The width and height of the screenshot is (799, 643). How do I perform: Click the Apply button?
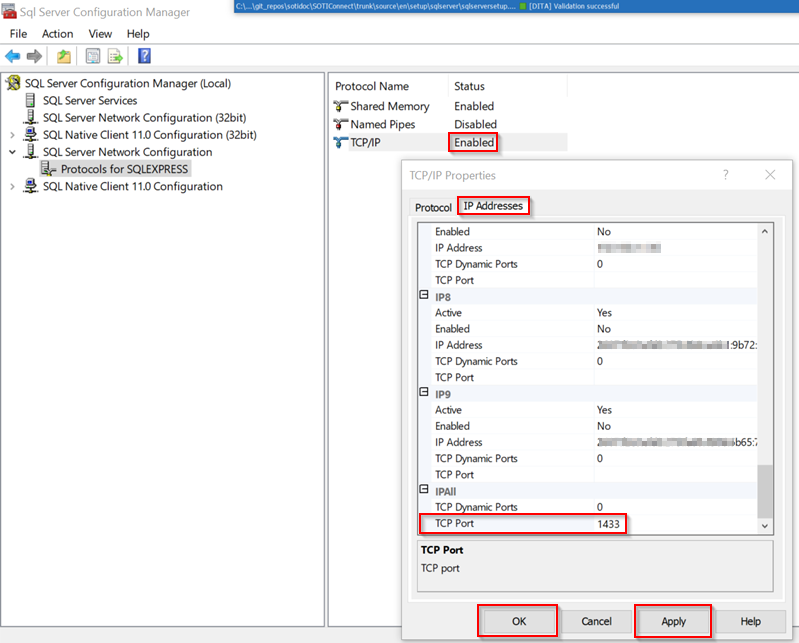point(674,621)
